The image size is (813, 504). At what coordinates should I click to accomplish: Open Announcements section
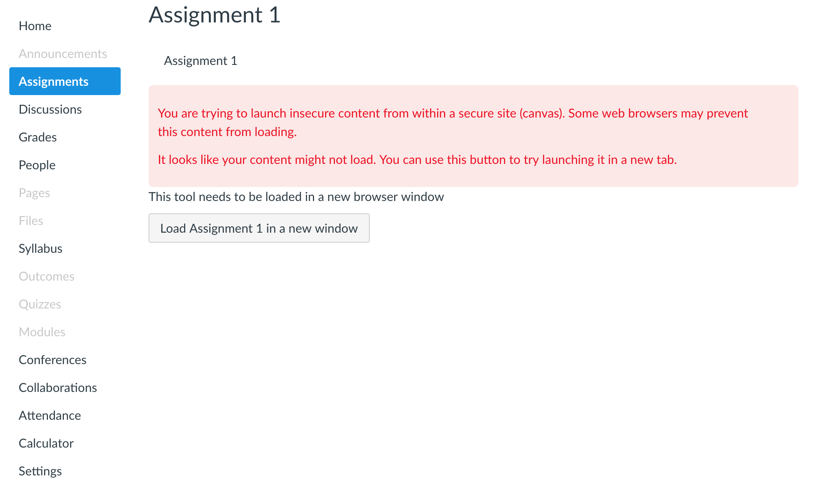coord(63,53)
